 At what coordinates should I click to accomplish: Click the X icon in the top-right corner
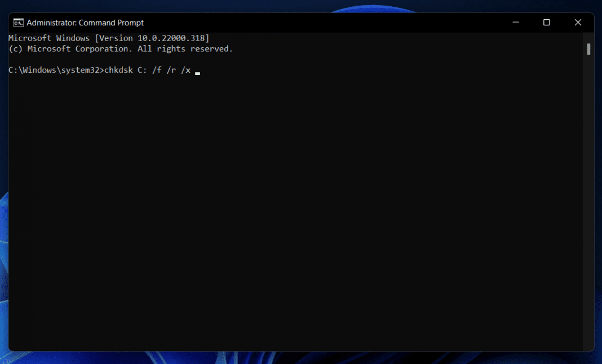(x=578, y=23)
